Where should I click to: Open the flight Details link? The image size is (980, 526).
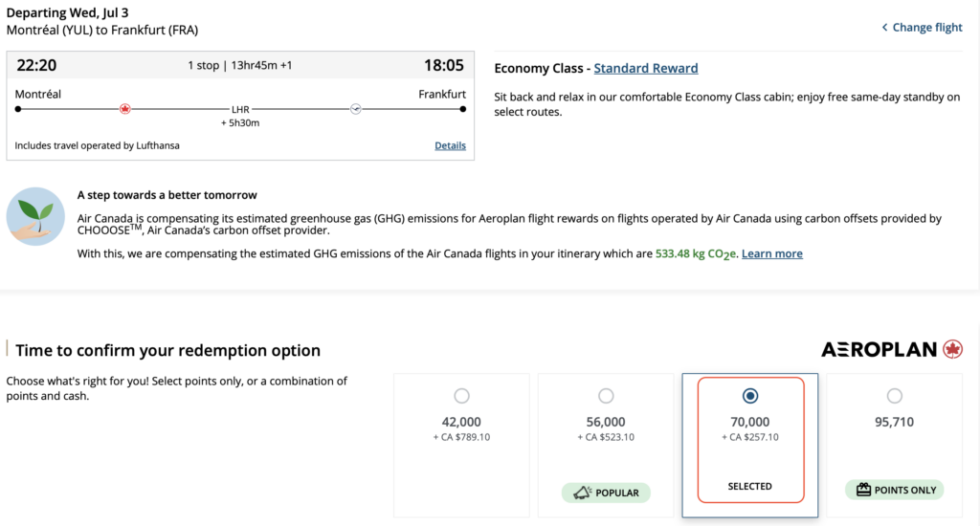point(450,146)
